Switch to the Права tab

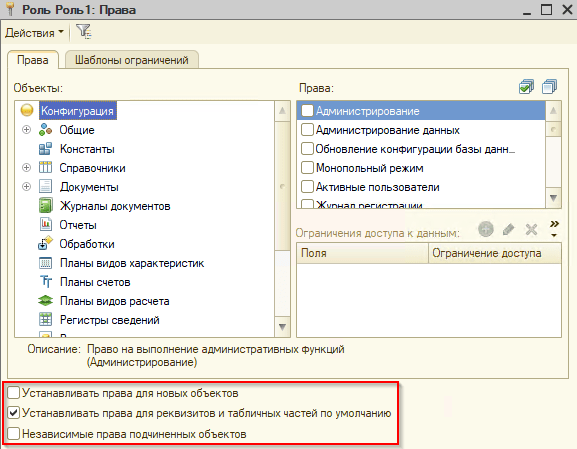click(x=33, y=60)
